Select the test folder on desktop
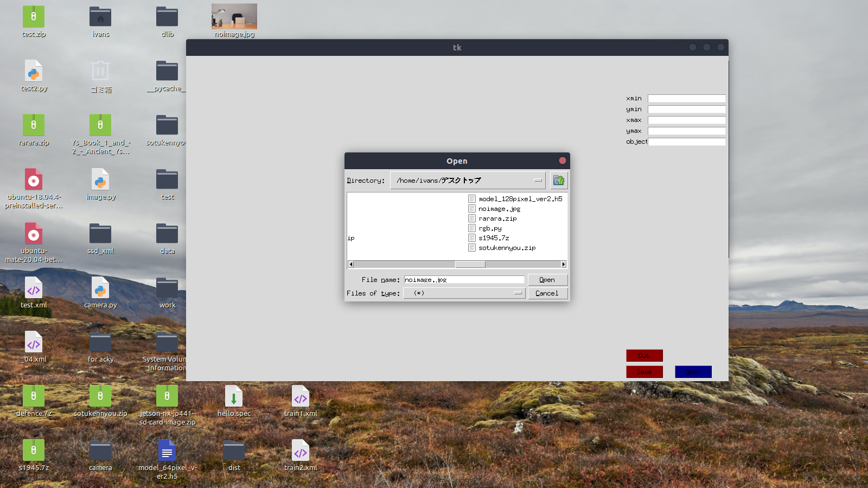The height and width of the screenshot is (488, 868). coord(167,179)
